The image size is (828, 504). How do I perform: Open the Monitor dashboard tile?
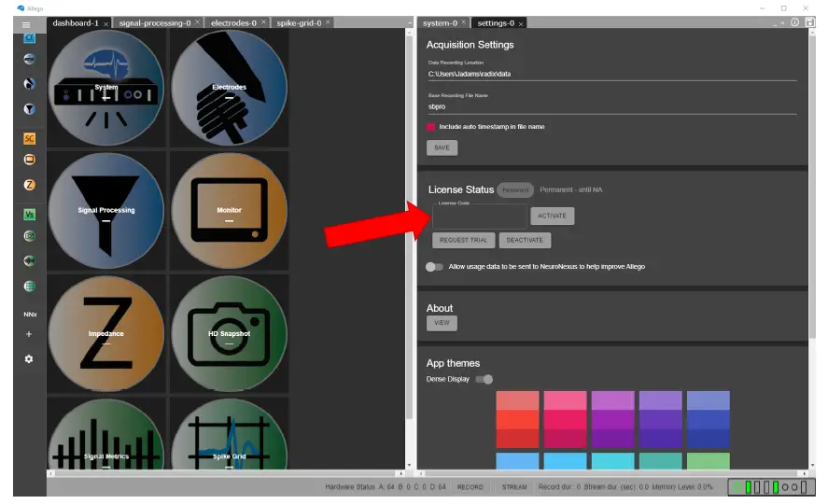click(230, 211)
